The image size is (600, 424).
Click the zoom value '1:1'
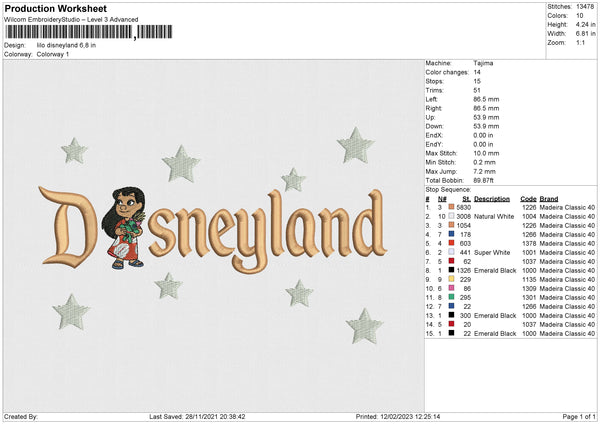pos(580,42)
